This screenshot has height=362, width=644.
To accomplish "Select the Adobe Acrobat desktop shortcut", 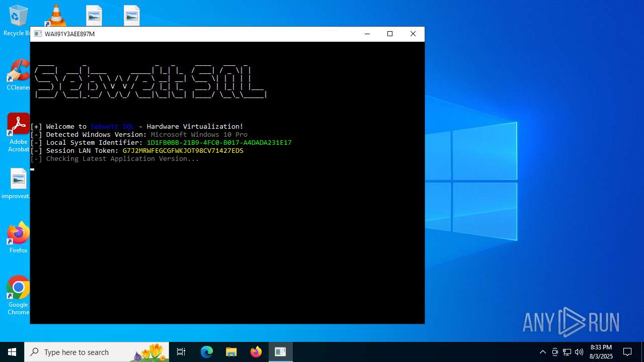I will tap(18, 133).
